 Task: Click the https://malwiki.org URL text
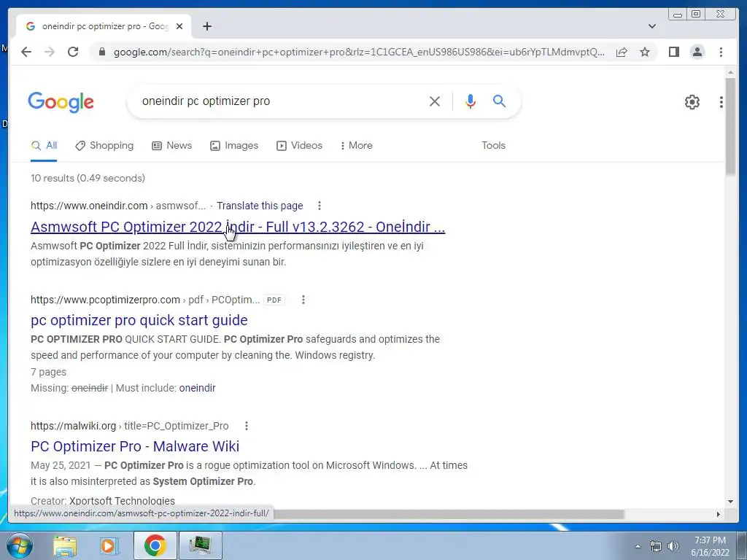[74, 426]
